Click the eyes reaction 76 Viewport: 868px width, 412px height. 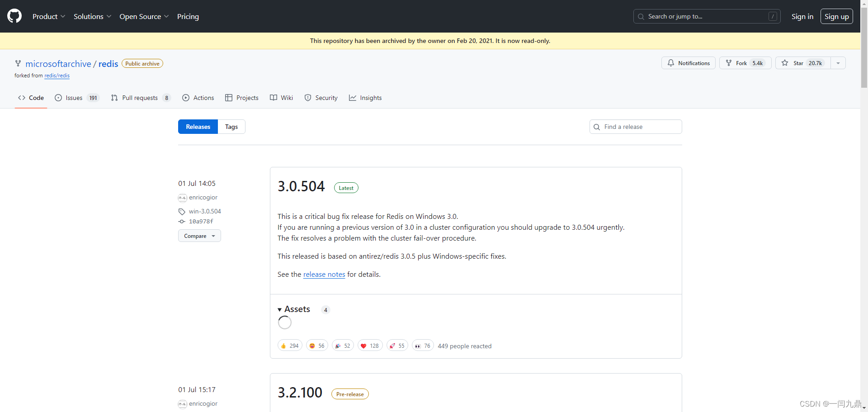tap(423, 346)
